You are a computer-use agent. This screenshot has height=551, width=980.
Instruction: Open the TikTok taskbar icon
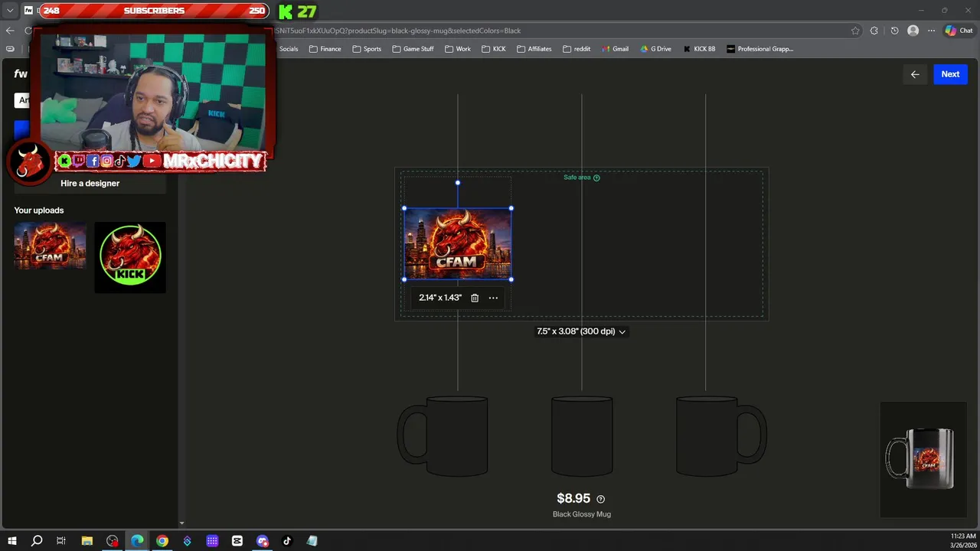tap(287, 541)
